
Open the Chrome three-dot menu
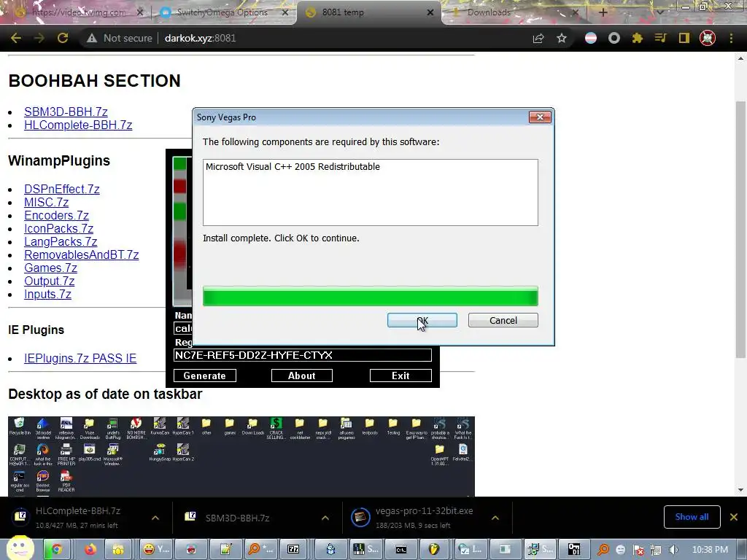pyautogui.click(x=731, y=38)
